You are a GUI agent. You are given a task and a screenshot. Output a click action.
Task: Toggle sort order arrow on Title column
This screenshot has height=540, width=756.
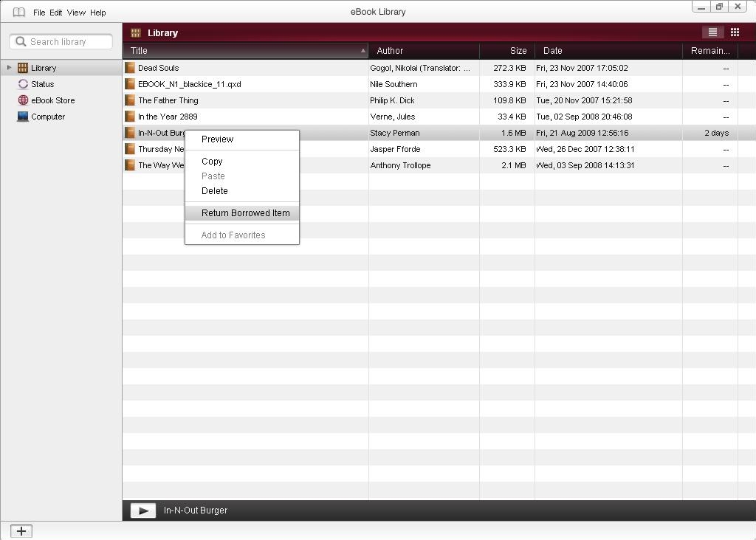pos(362,51)
